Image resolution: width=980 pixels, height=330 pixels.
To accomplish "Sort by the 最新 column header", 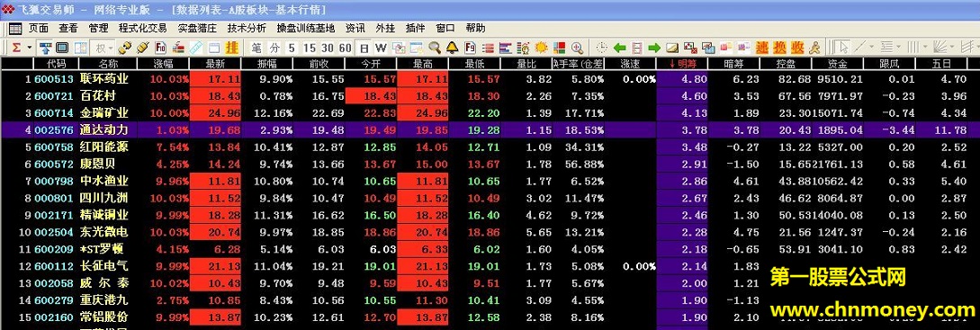I will tap(215, 64).
